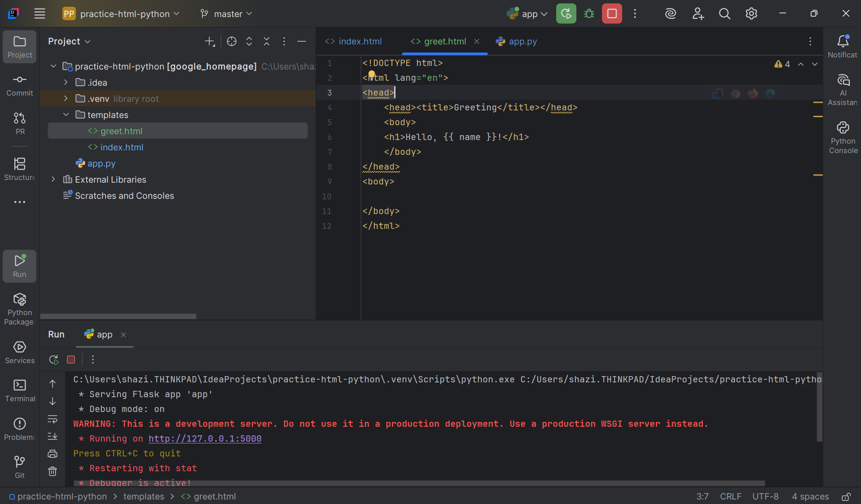Open http://127.0.0.1:5000 link in console
This screenshot has width=861, height=504.
(205, 438)
